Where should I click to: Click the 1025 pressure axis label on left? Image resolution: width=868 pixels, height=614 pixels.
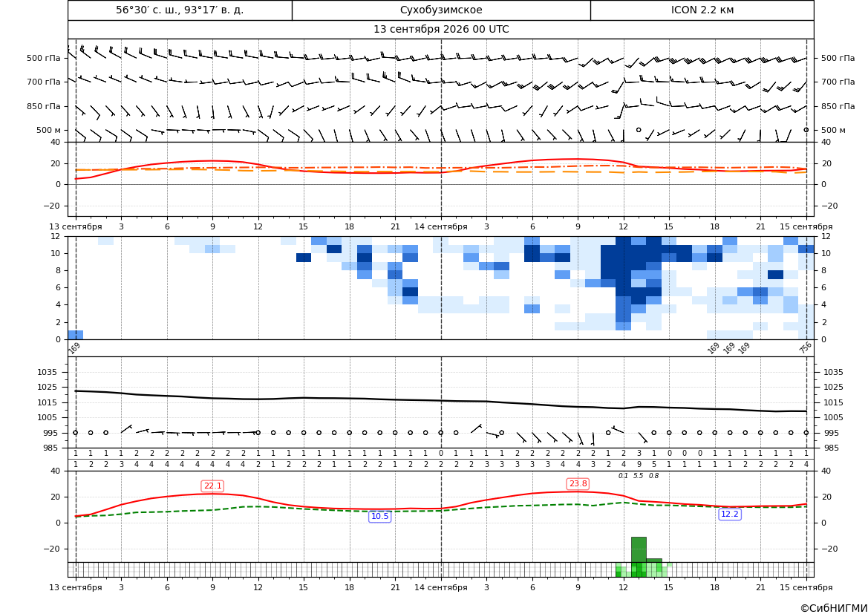50,387
